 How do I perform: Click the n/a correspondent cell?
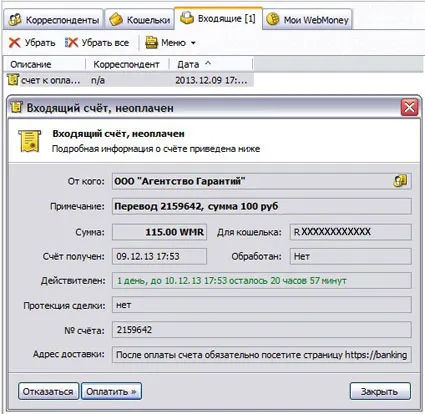point(98,80)
